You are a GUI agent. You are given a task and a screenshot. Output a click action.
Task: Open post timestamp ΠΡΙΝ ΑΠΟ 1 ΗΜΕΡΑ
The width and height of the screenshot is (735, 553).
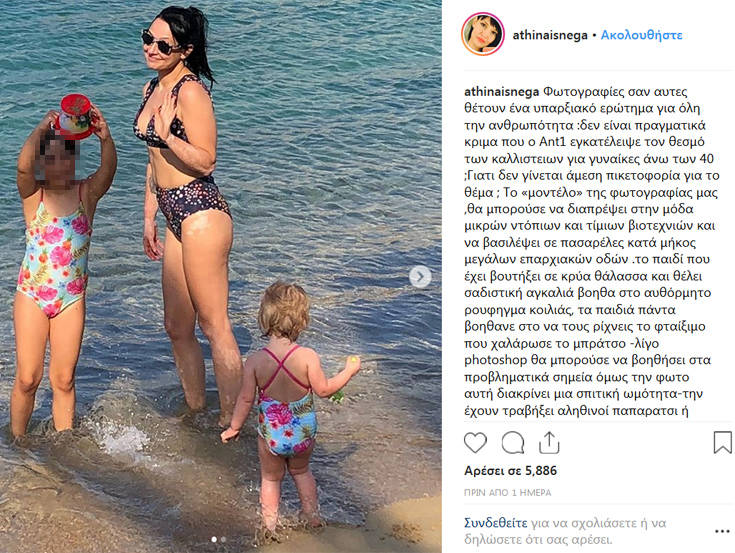coord(508,493)
